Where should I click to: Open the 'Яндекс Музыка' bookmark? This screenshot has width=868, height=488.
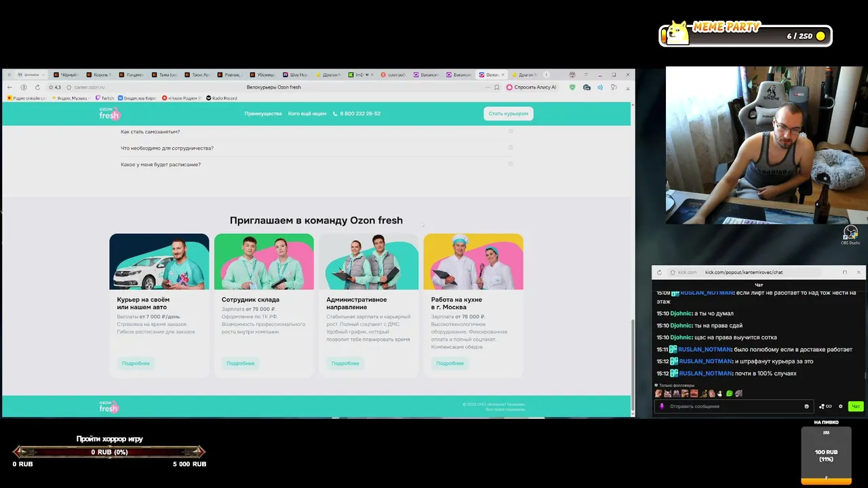click(70, 98)
